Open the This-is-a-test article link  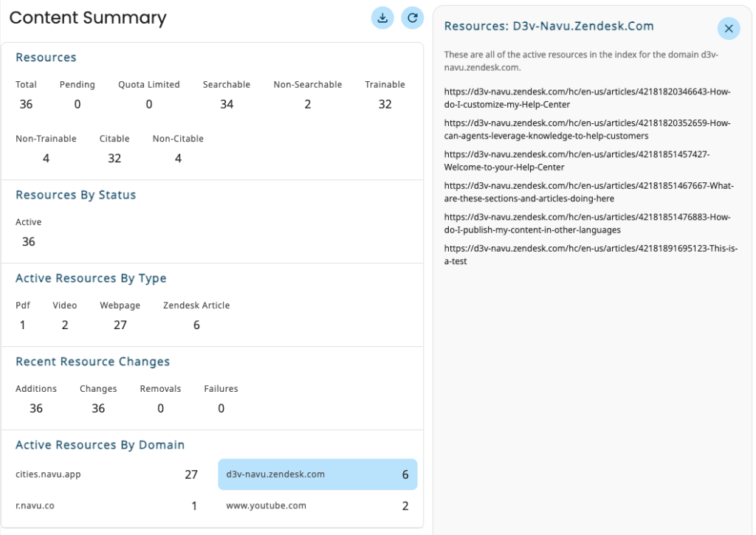pos(591,255)
